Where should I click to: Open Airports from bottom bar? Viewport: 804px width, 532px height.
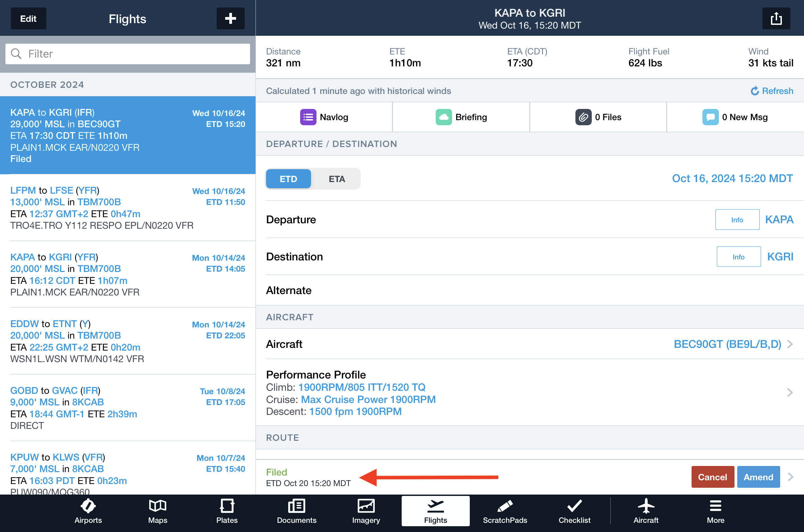88,511
